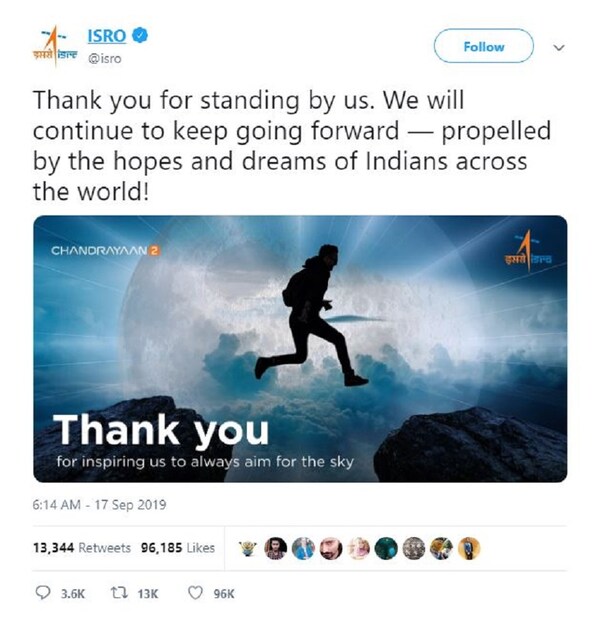This screenshot has width=598, height=620.
Task: Open the first liker's minion avatar
Action: 248,548
